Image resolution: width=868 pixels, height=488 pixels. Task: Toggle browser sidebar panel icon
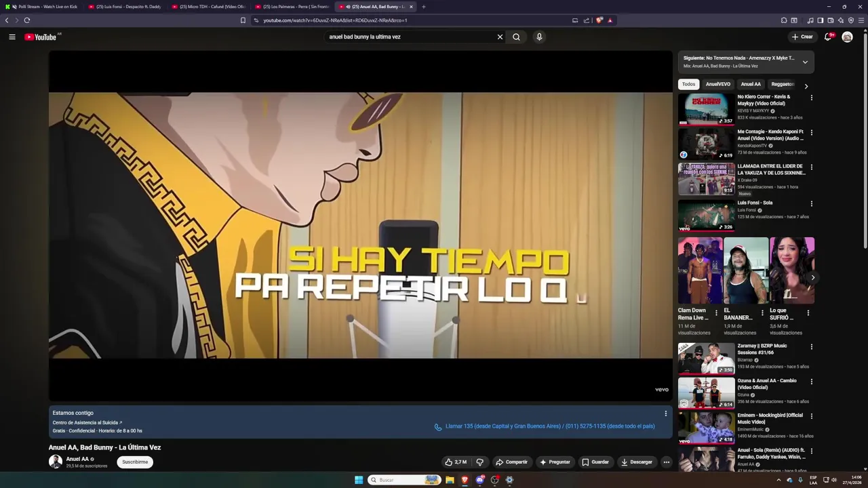click(x=820, y=20)
